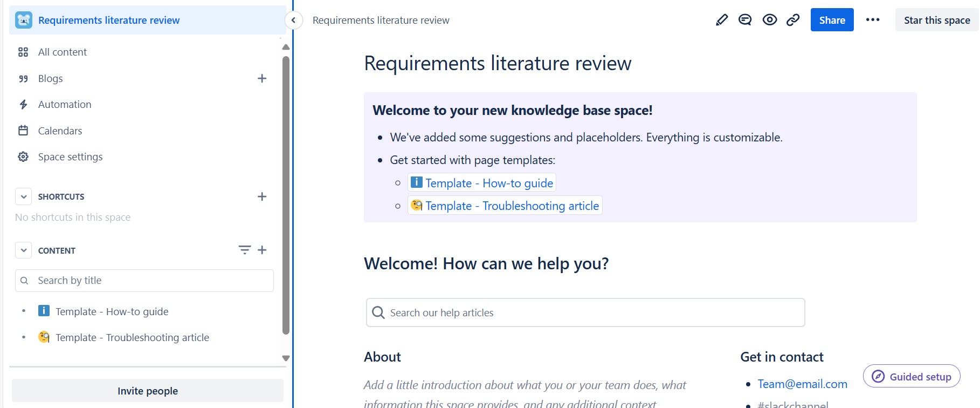Image resolution: width=980 pixels, height=408 pixels.
Task: Click Welcome! How can we help you? heading
Action: click(x=486, y=263)
